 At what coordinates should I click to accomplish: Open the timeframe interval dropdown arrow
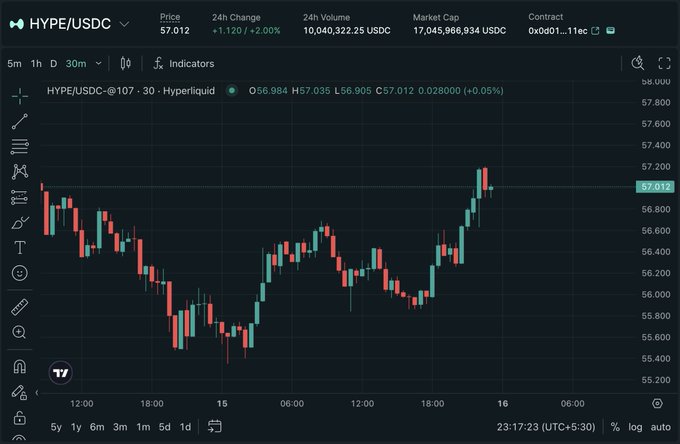point(99,63)
